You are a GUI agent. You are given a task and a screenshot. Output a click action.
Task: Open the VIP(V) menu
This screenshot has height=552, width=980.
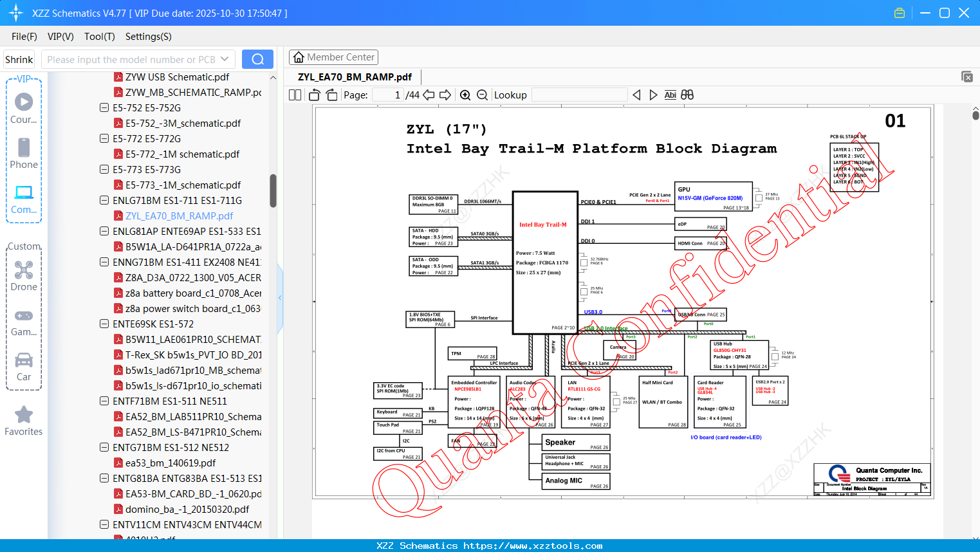coord(60,37)
